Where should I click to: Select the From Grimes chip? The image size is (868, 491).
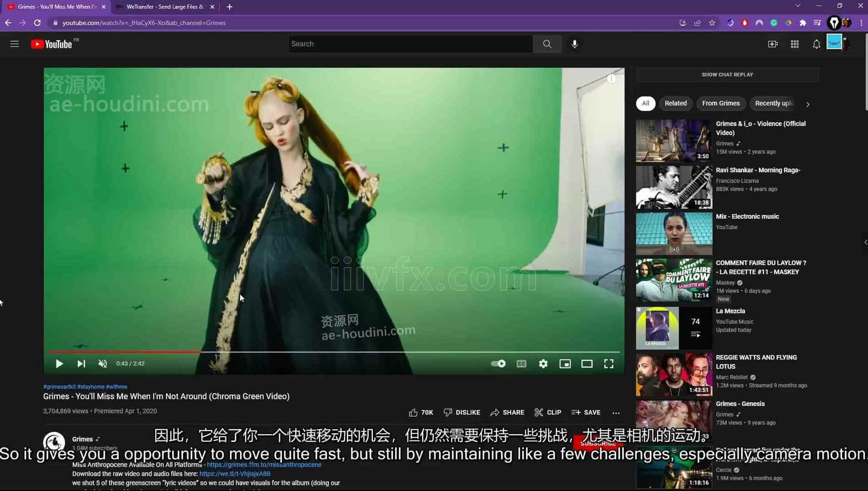pos(721,103)
